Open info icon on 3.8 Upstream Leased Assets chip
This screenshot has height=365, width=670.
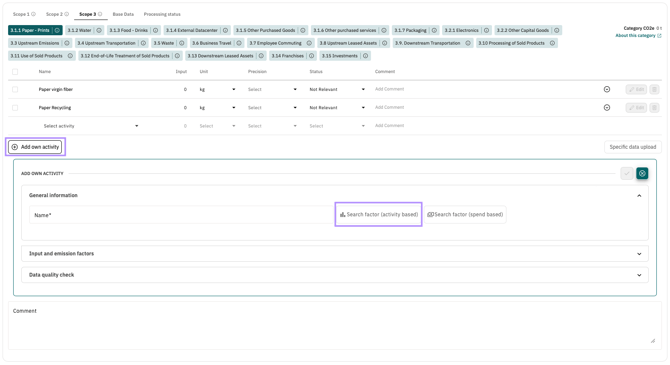coord(385,43)
